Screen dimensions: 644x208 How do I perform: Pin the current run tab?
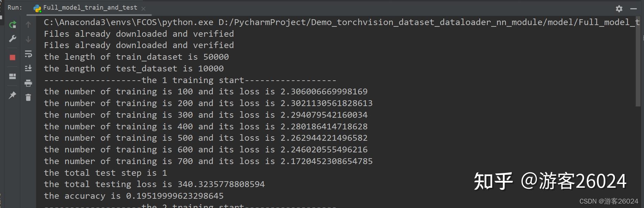[13, 95]
